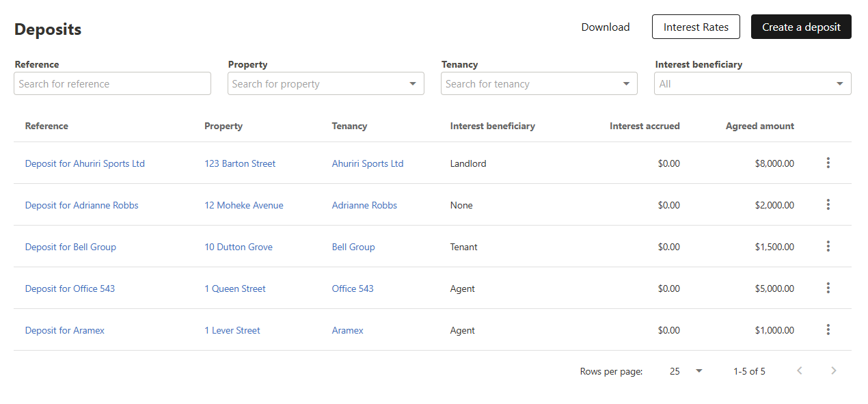Image resolution: width=868 pixels, height=404 pixels.
Task: Open more options for Aramex deposit
Action: tap(828, 329)
